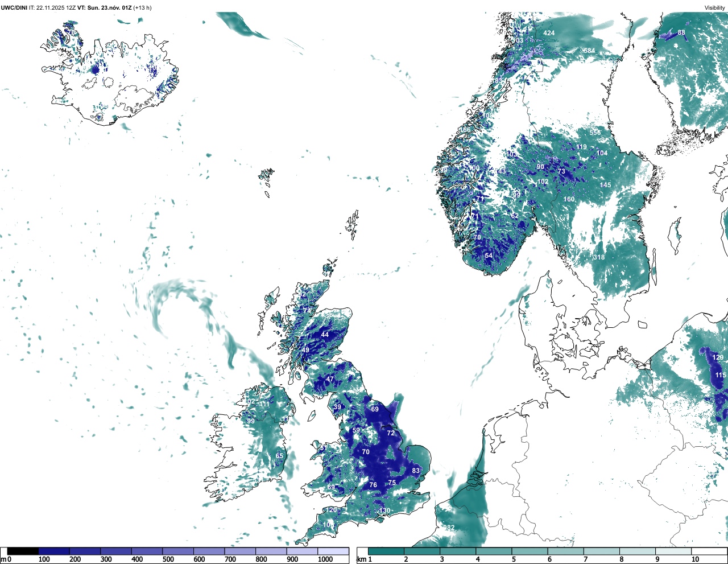The image size is (728, 564).
Task: Click visibility value '318' in southern Sweden
Action: [599, 257]
